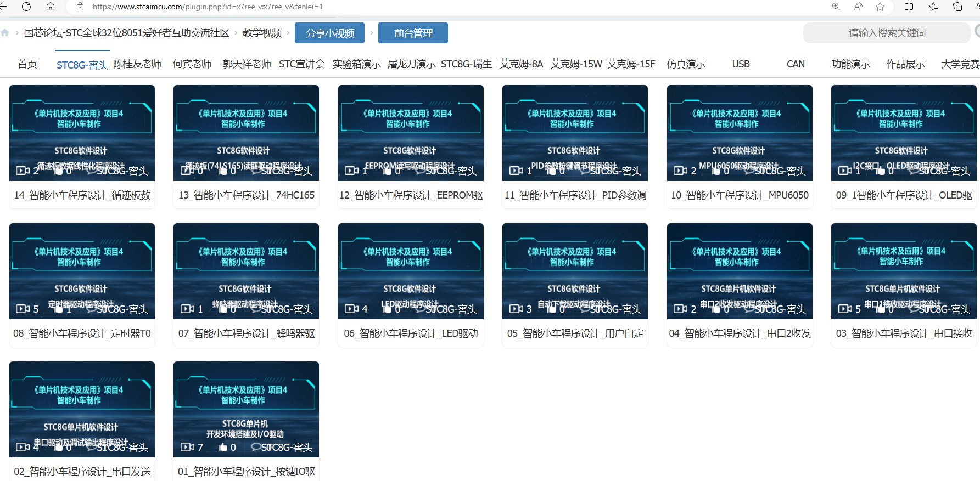Open title link 10_智能小车程序设计_MPU6050
Viewport: 980px width, 481px height.
point(740,195)
